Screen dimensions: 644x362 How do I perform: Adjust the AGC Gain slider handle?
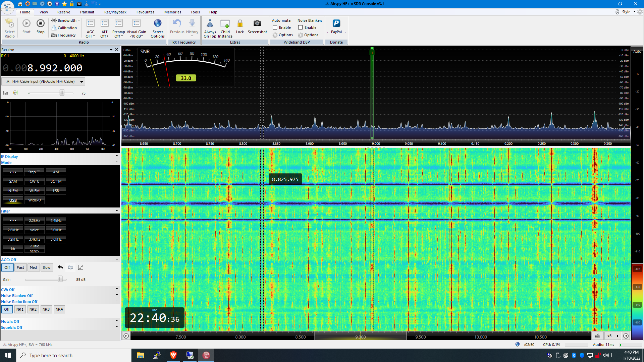[x=60, y=279]
